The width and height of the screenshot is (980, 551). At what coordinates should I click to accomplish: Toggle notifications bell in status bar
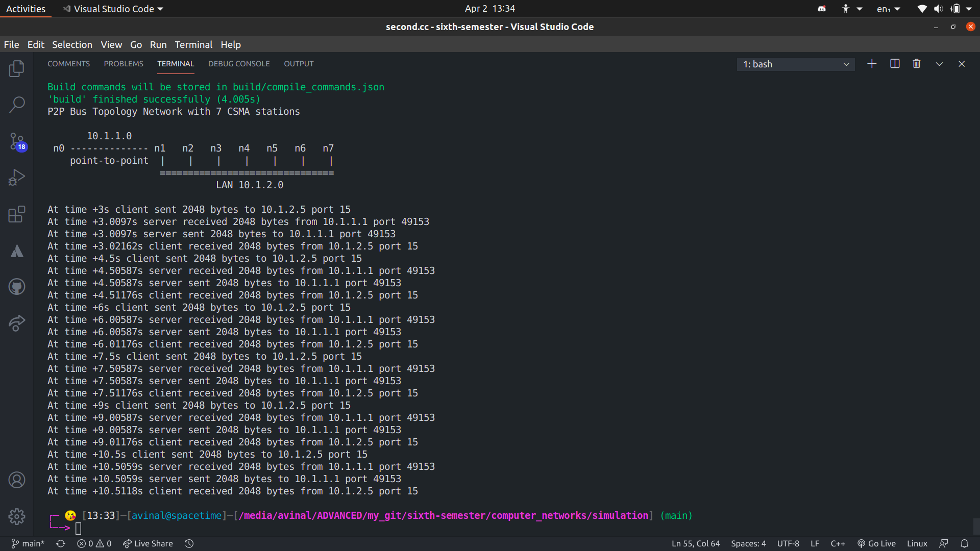(964, 544)
